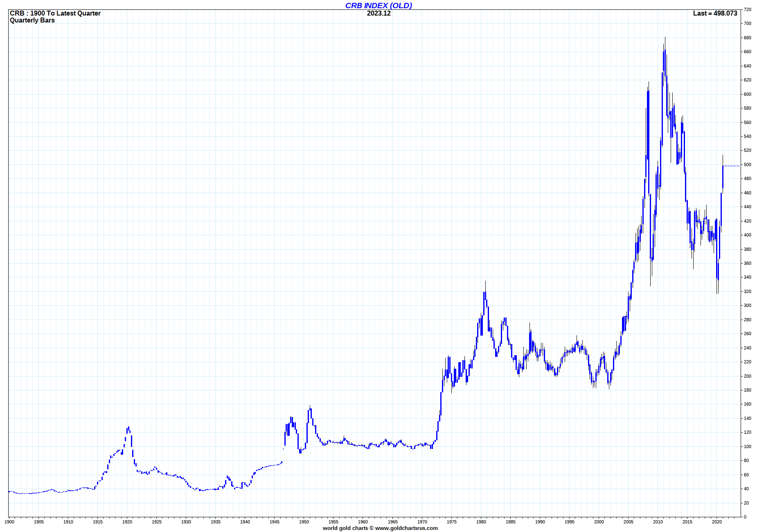Image resolution: width=757 pixels, height=532 pixels.
Task: Click y-axis value 340
Action: click(748, 277)
